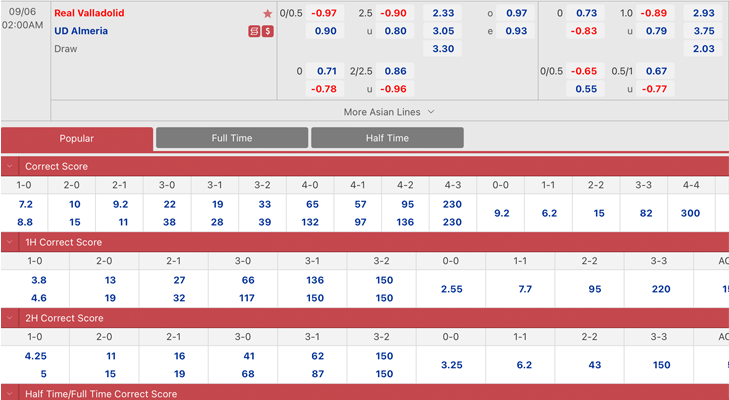The height and width of the screenshot is (400, 729).
Task: Choose 2H Correct Score 1-3 at 87
Action: [x=317, y=373]
